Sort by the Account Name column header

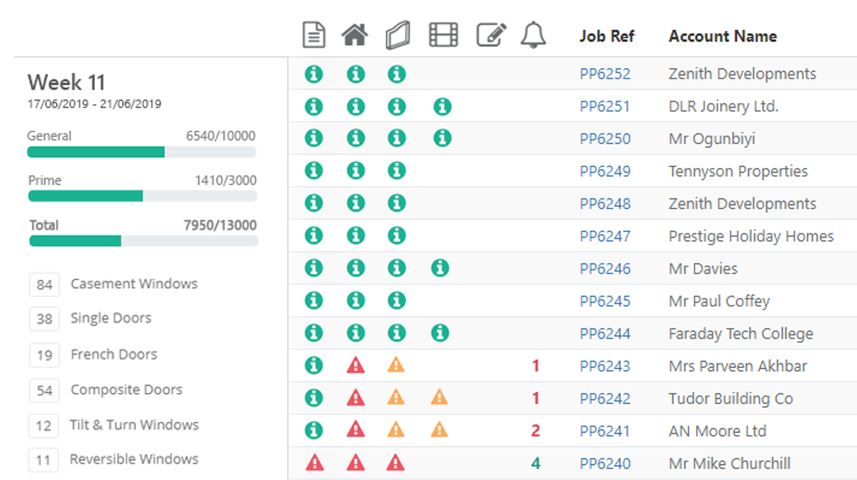[722, 36]
